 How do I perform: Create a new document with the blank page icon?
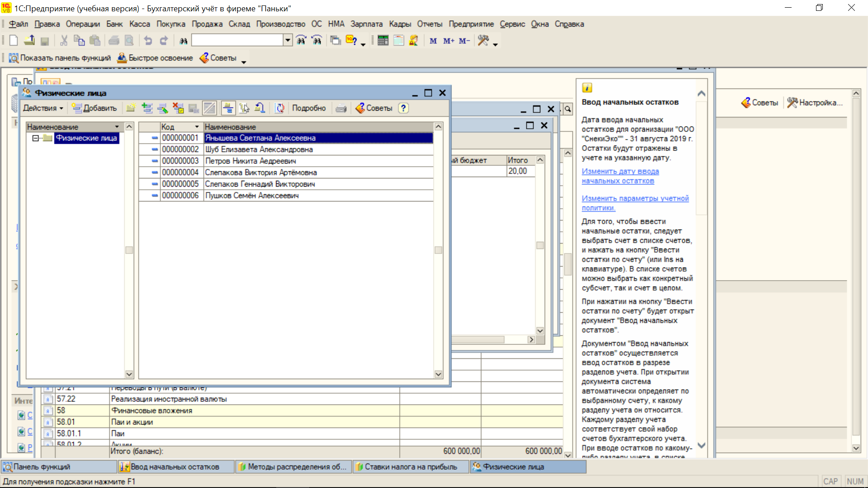click(x=14, y=41)
